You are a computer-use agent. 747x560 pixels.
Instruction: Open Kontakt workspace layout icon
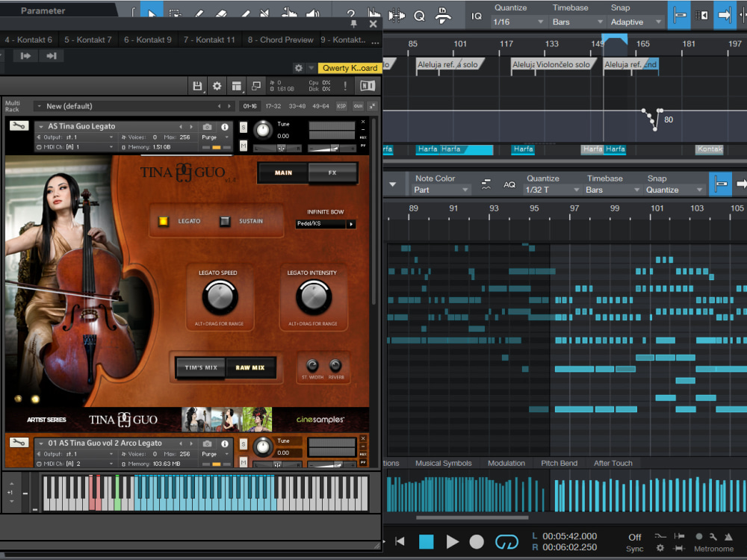(x=236, y=86)
